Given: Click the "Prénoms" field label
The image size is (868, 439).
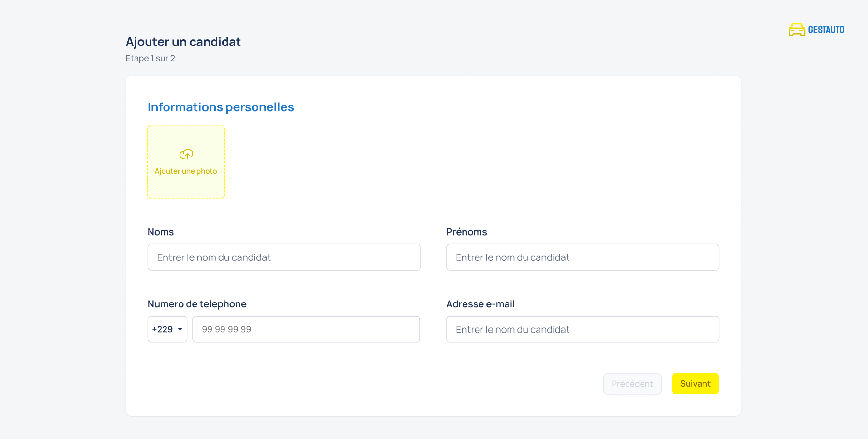Looking at the screenshot, I should (x=466, y=232).
